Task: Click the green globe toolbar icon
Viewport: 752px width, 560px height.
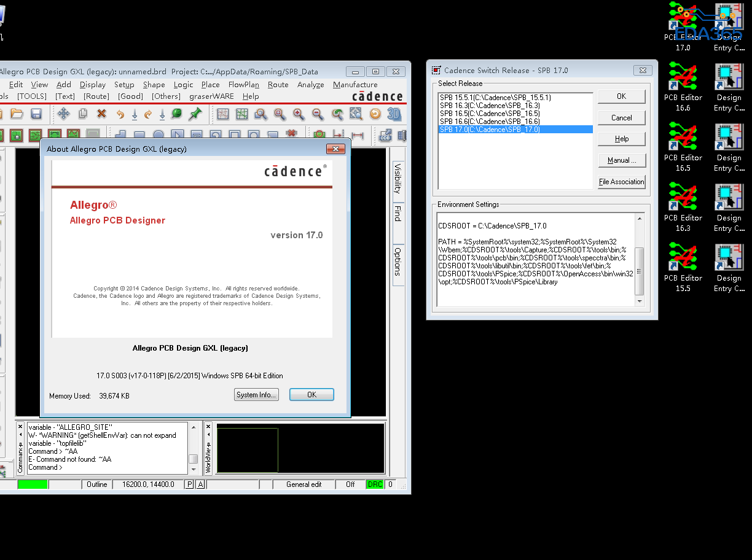Action: point(176,114)
